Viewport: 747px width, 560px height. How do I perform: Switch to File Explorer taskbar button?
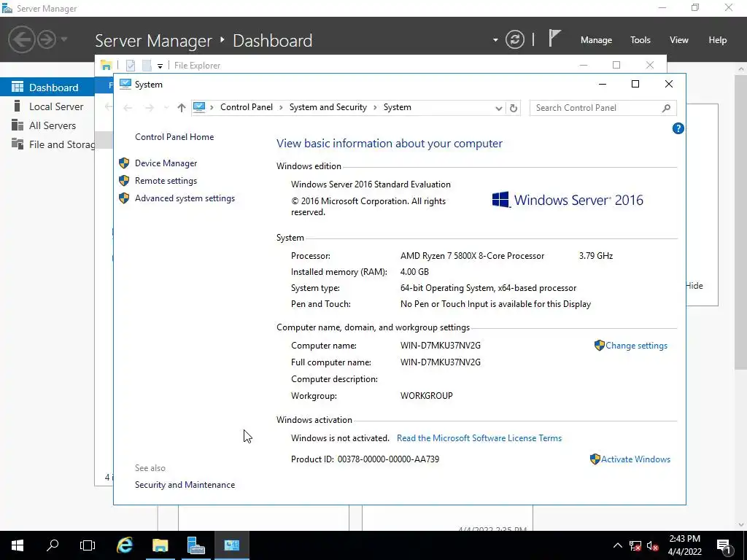pos(160,545)
